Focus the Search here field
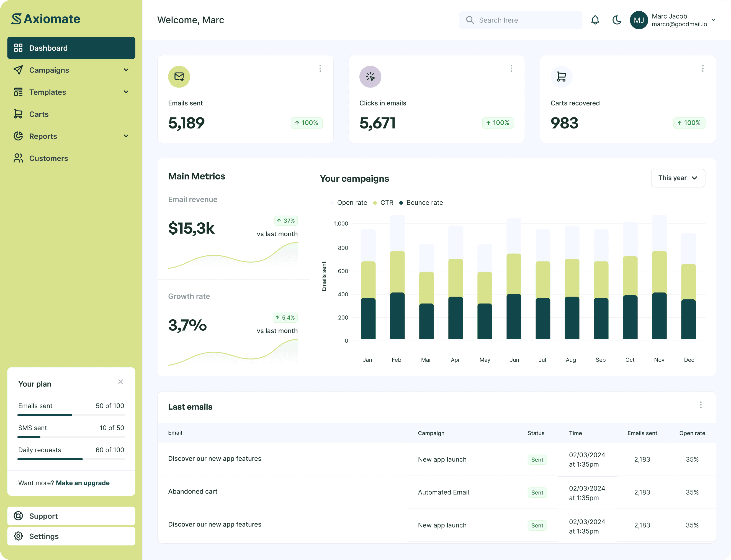This screenshot has width=731, height=560. tap(521, 20)
